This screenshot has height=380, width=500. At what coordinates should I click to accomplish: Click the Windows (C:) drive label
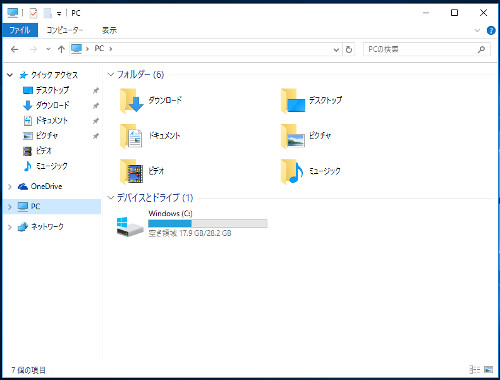point(170,213)
